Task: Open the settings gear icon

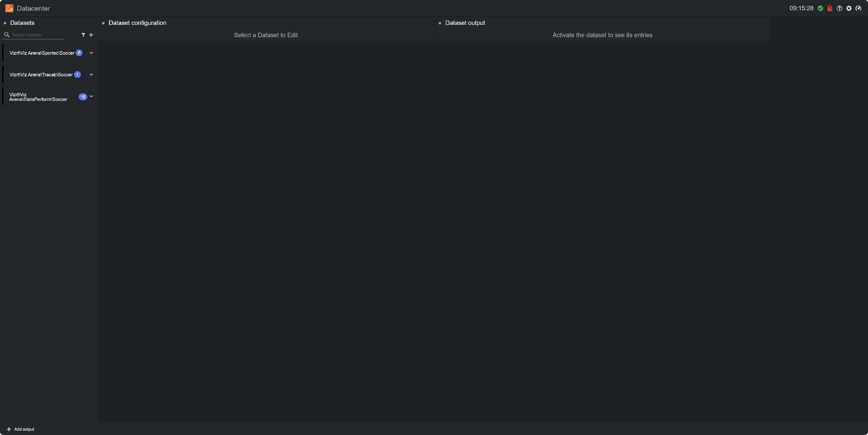Action: (849, 8)
